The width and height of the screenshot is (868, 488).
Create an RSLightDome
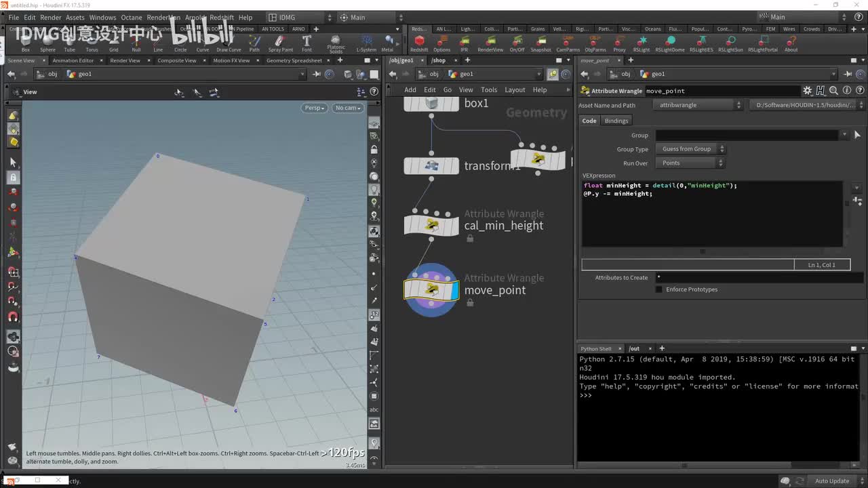click(x=670, y=45)
